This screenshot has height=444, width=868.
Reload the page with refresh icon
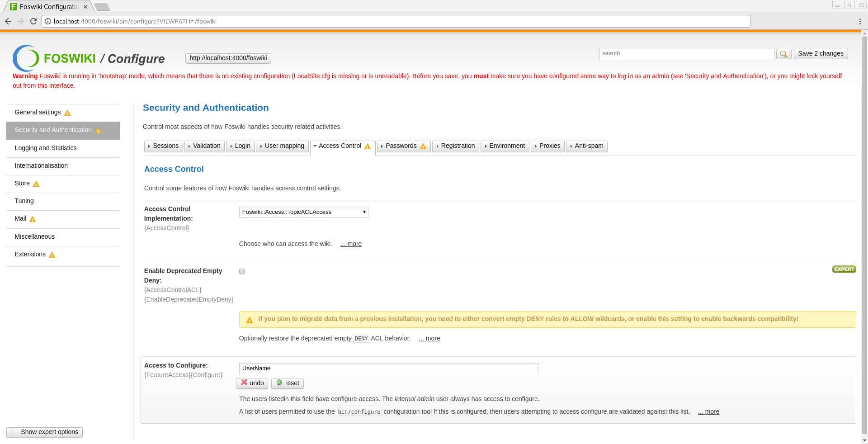click(33, 21)
